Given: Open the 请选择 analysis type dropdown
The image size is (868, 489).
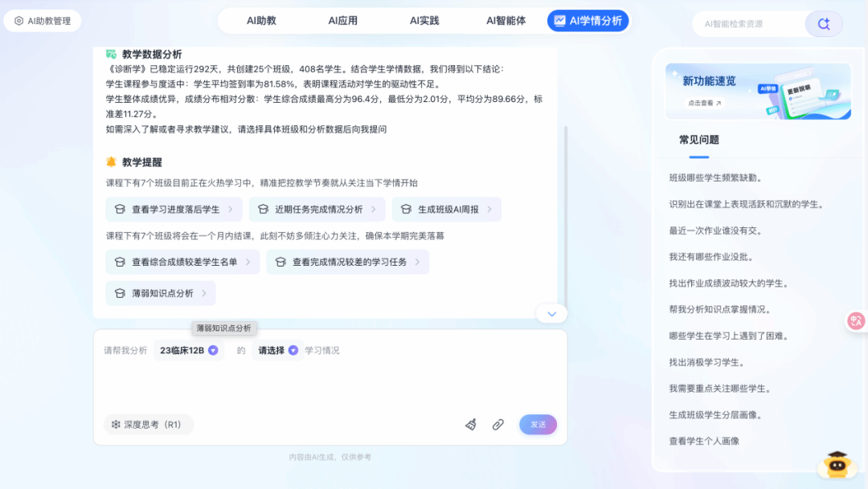Looking at the screenshot, I should (278, 350).
